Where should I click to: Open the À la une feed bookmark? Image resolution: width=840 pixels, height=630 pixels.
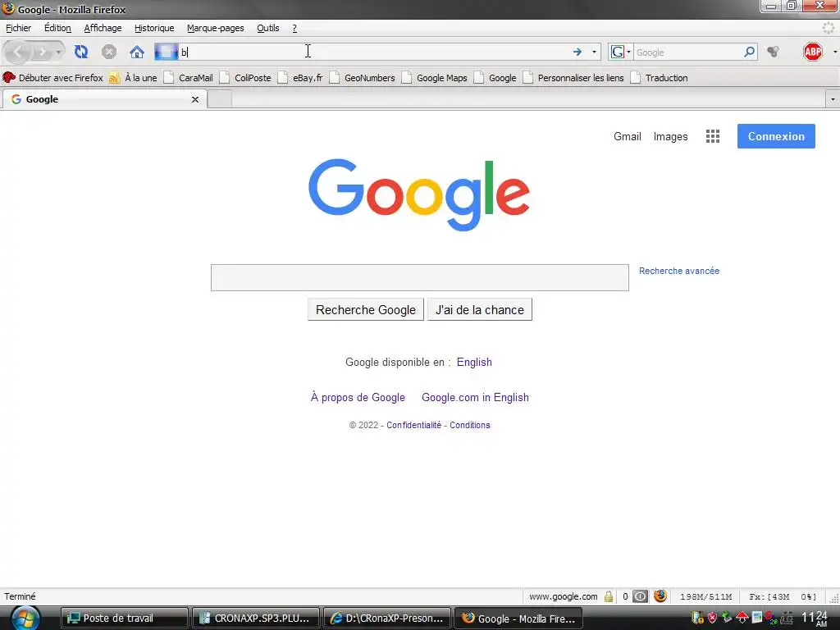[x=133, y=78]
